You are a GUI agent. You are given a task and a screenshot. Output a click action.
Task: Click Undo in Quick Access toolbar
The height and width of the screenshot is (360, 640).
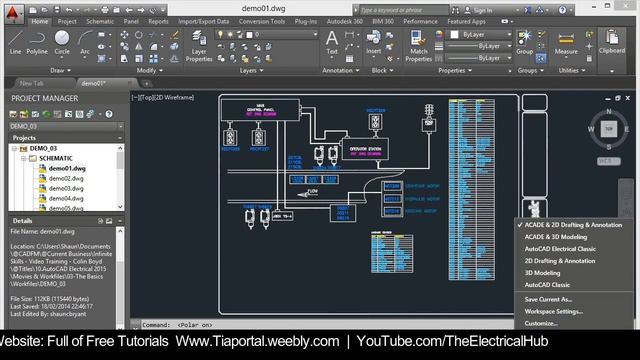click(69, 10)
